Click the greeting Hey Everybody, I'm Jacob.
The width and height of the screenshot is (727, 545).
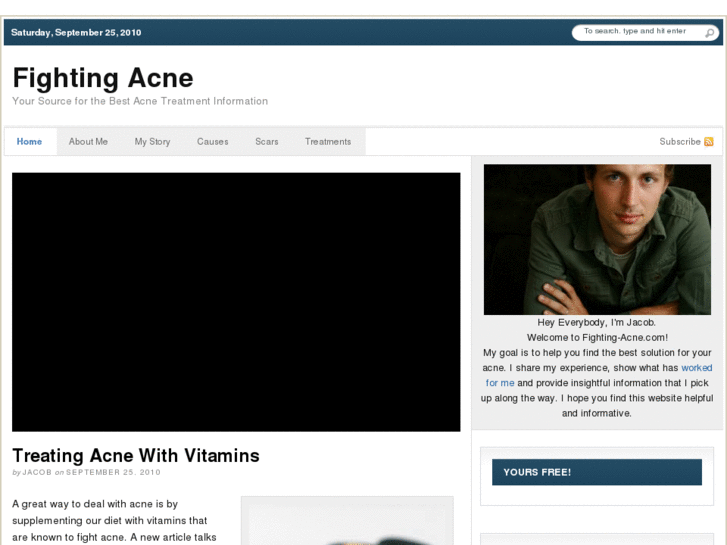click(597, 322)
